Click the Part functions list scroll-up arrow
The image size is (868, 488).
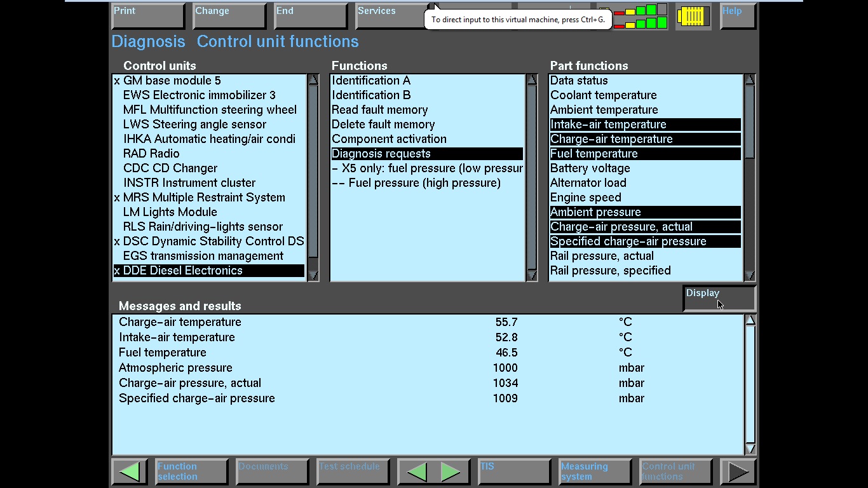coord(749,81)
